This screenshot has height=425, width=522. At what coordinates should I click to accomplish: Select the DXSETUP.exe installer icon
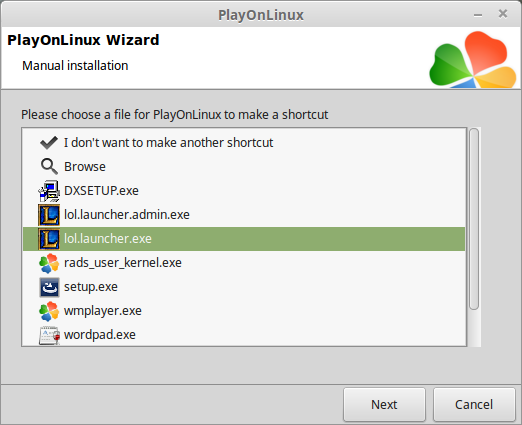[49, 191]
